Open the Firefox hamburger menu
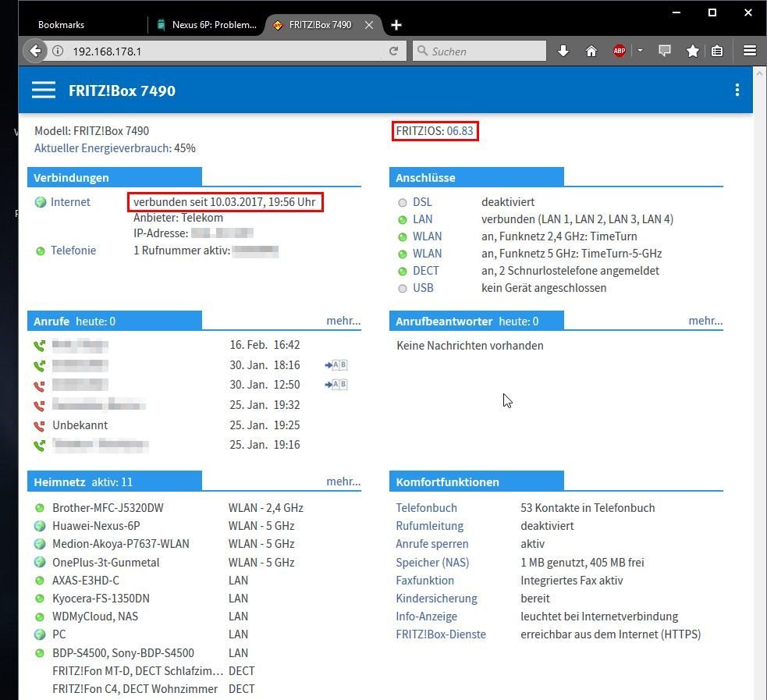The width and height of the screenshot is (767, 700). point(750,51)
